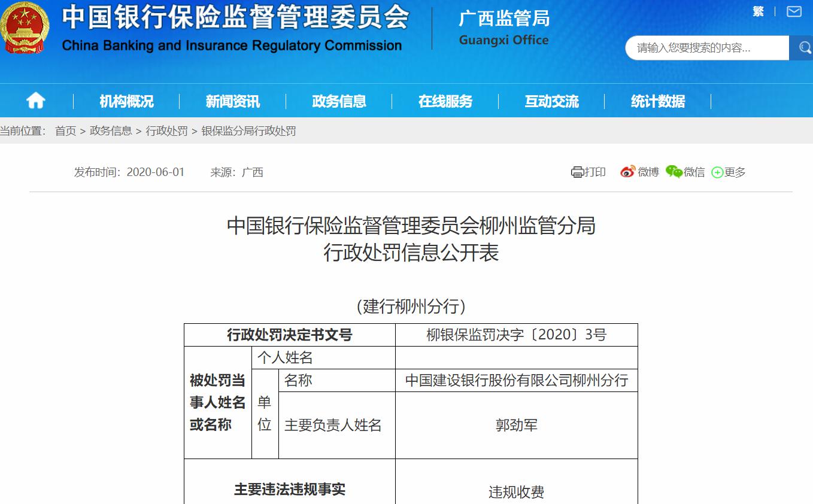Click the 打印 text link
This screenshot has height=504, width=813.
pyautogui.click(x=595, y=172)
